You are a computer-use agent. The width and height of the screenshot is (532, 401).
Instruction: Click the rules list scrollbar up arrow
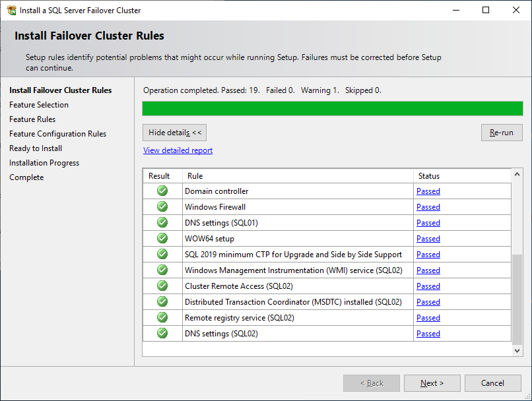[517, 174]
